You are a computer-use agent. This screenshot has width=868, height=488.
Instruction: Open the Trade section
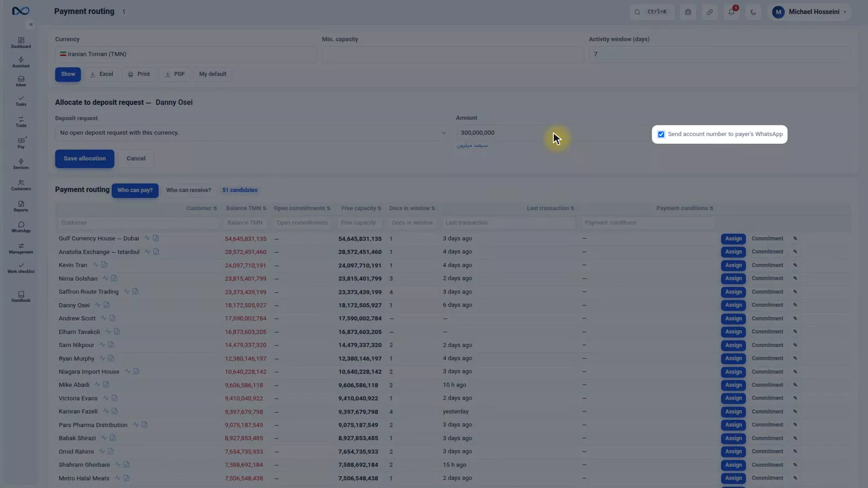click(21, 122)
